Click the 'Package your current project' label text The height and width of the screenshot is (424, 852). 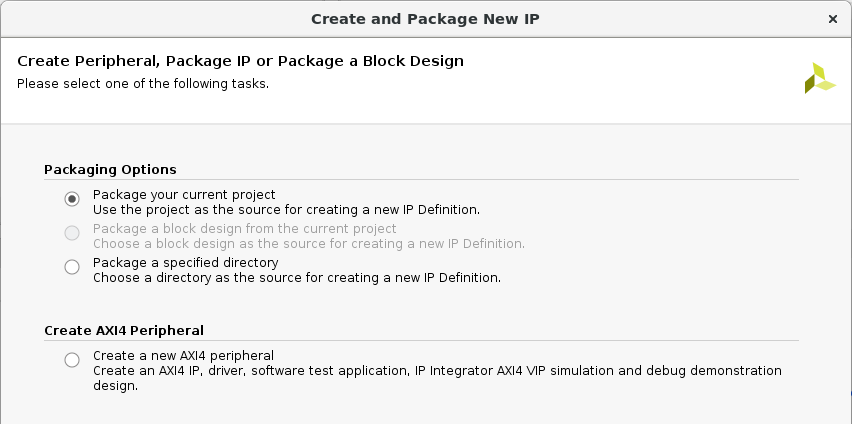click(x=184, y=195)
